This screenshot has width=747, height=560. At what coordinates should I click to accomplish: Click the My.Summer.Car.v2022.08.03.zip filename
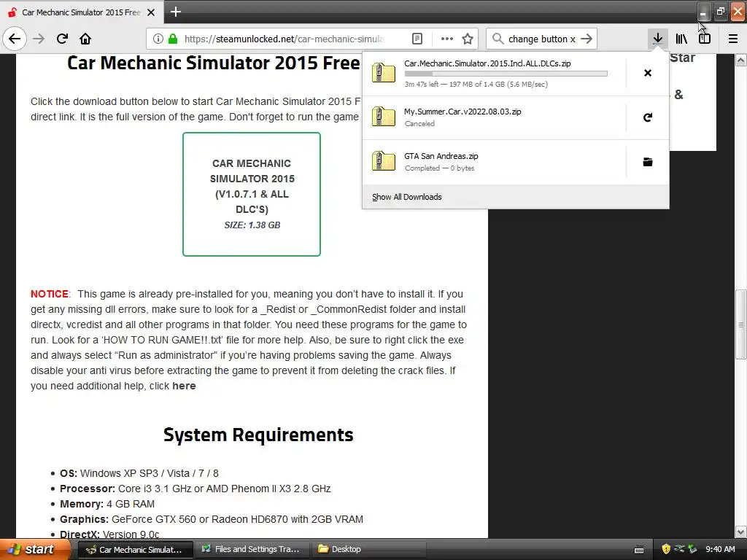coord(462,112)
